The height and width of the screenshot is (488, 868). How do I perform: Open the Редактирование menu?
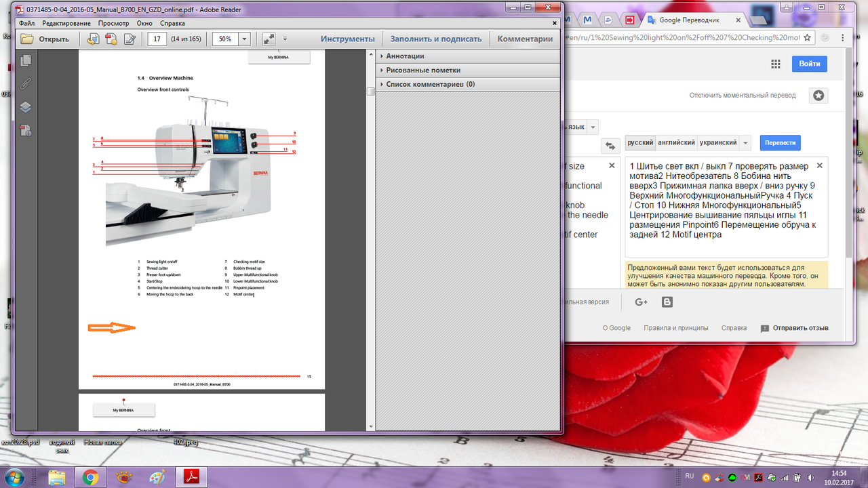(x=66, y=23)
